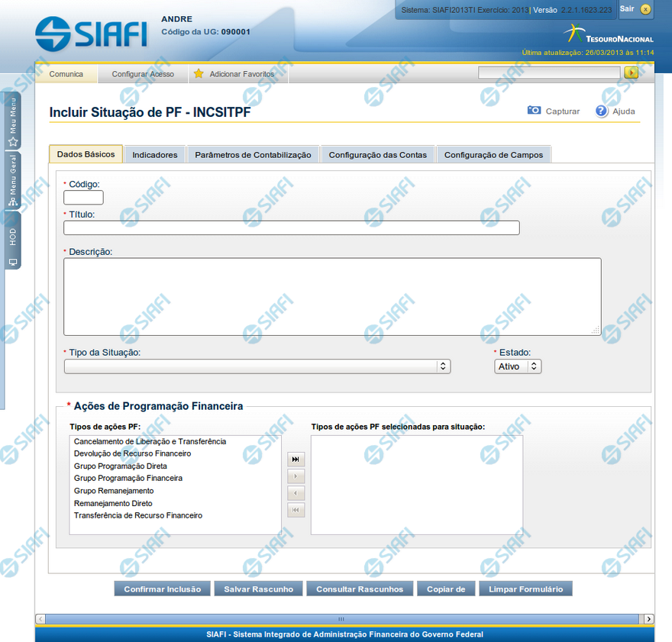Click the yellow search go button
The image size is (672, 642).
point(631,73)
